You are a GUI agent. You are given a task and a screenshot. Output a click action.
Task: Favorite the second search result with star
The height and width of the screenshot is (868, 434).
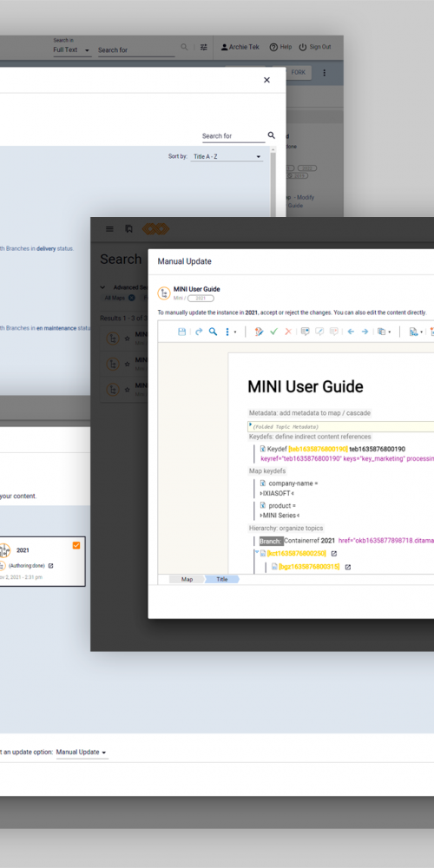point(127,364)
